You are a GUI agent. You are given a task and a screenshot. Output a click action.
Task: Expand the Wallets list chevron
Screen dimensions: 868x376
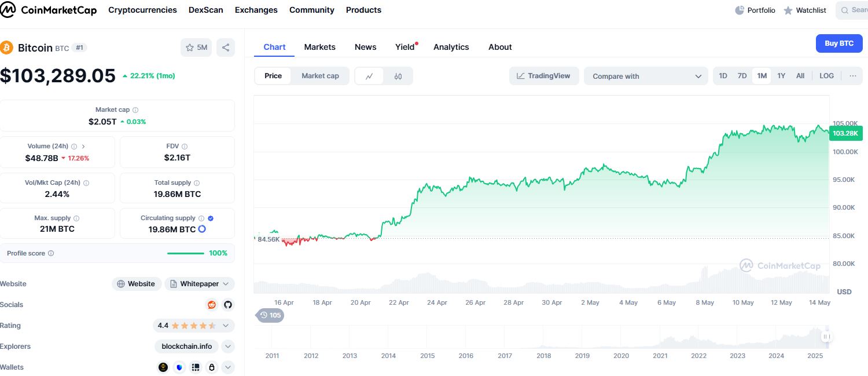click(x=228, y=367)
